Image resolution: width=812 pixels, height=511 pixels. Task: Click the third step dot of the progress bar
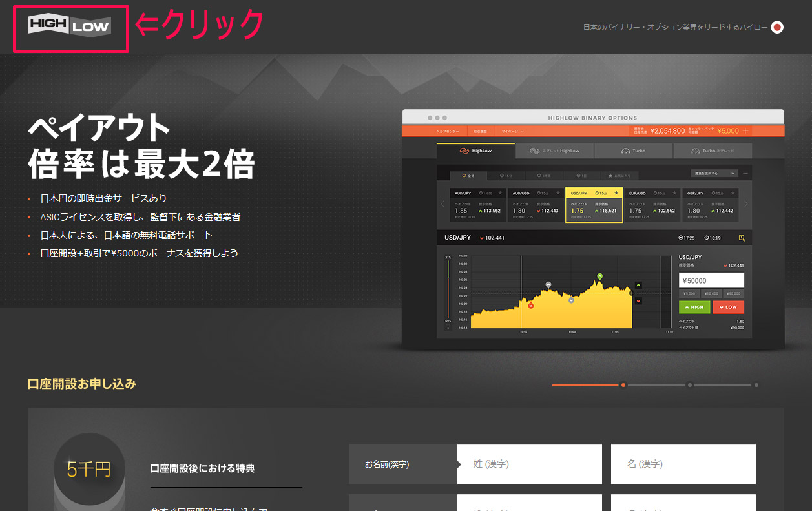pos(756,385)
